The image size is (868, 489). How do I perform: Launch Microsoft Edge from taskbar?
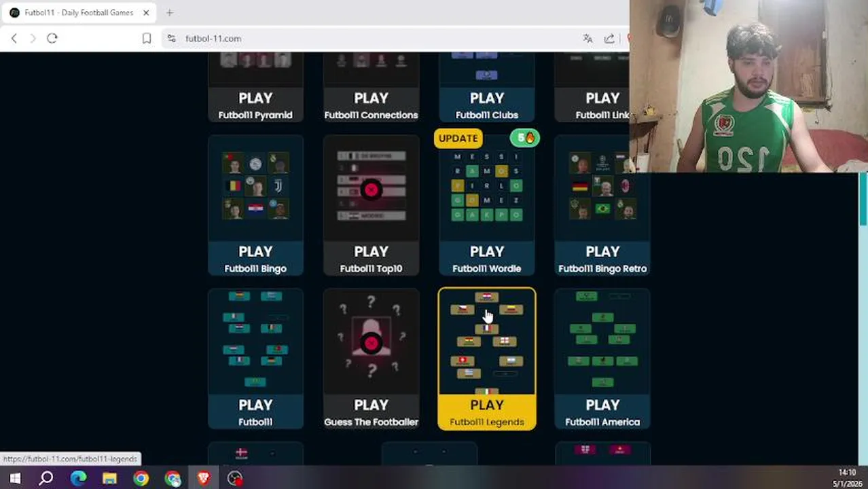tap(78, 478)
